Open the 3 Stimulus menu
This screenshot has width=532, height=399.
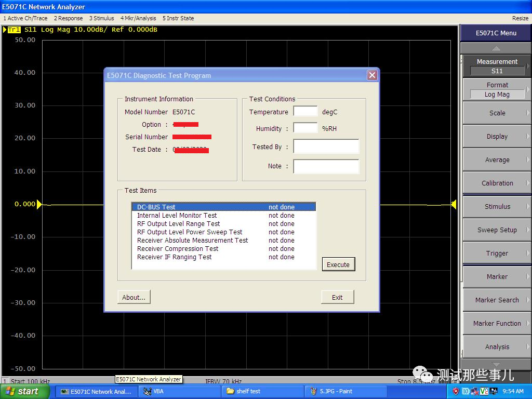click(101, 18)
